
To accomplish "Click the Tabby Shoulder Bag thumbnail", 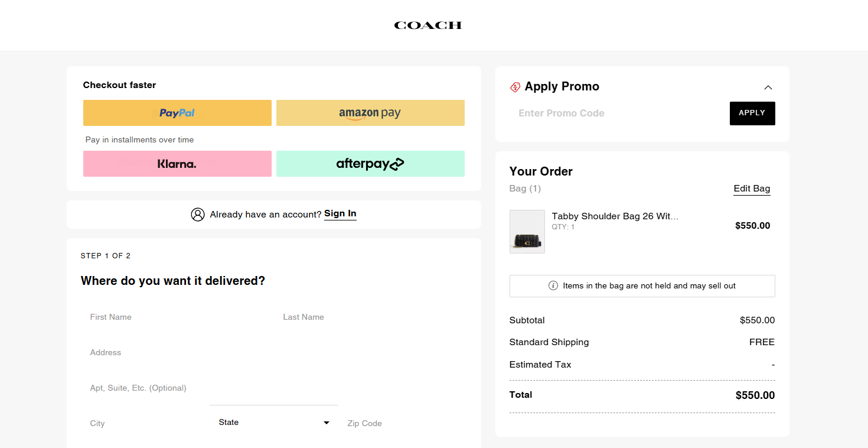I will (x=527, y=231).
